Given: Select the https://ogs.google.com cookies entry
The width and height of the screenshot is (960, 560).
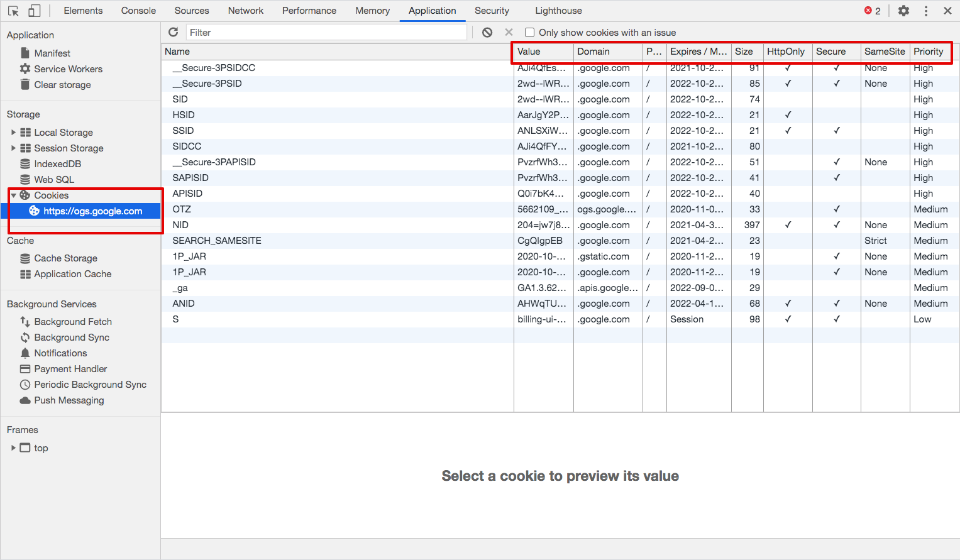Looking at the screenshot, I should pyautogui.click(x=92, y=211).
